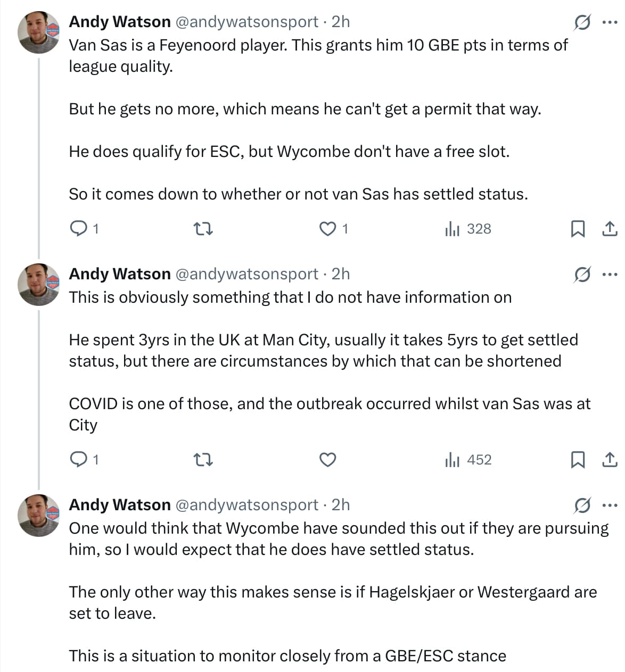Repost the Man City COVID tweet
625x672 pixels.
click(x=203, y=460)
